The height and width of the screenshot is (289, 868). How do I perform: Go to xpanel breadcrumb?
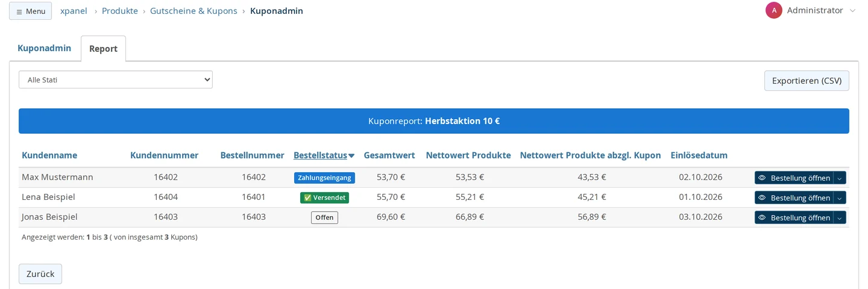(74, 11)
